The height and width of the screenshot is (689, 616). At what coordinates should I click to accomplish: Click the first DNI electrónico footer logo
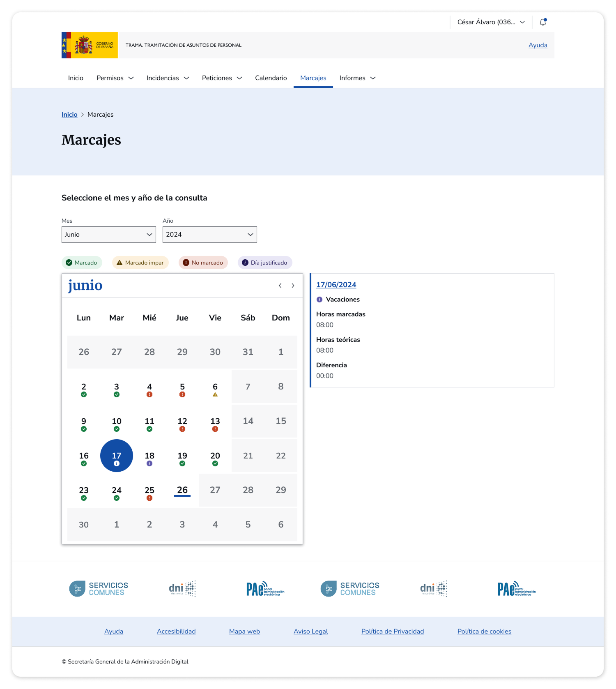182,589
